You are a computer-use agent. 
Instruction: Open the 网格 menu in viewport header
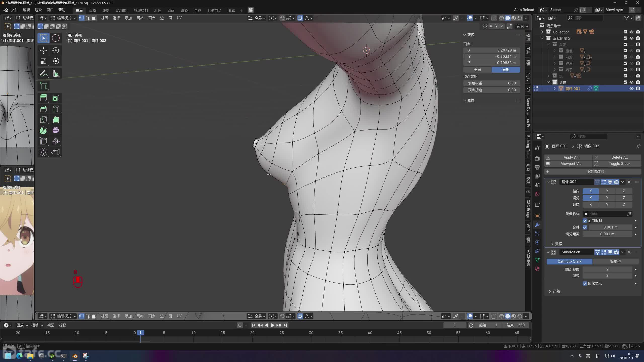140,18
